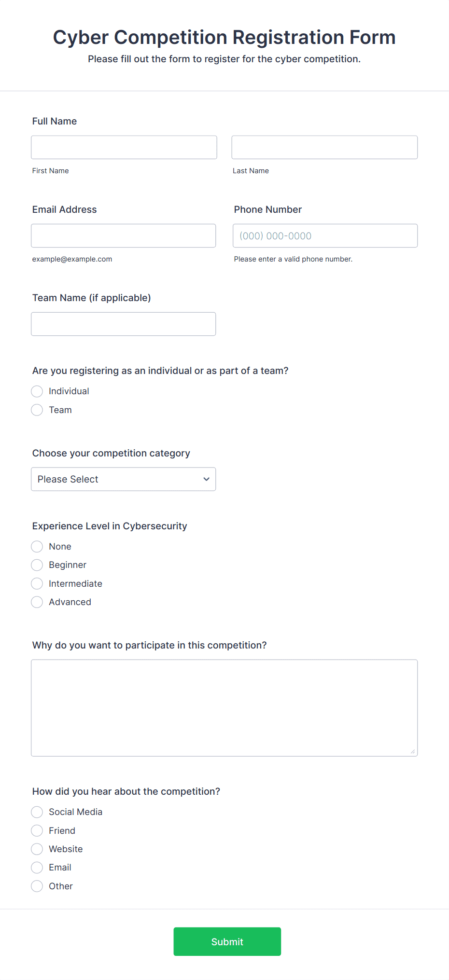
Task: Click into the Team Name field
Action: (x=123, y=324)
